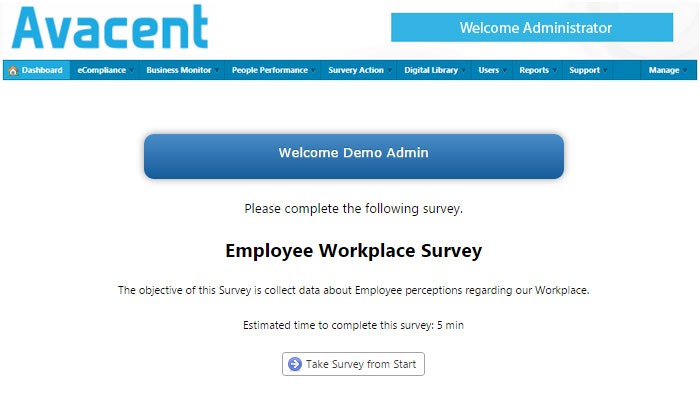This screenshot has width=700, height=410.
Task: Expand the Reports menu arrow
Action: pos(554,71)
